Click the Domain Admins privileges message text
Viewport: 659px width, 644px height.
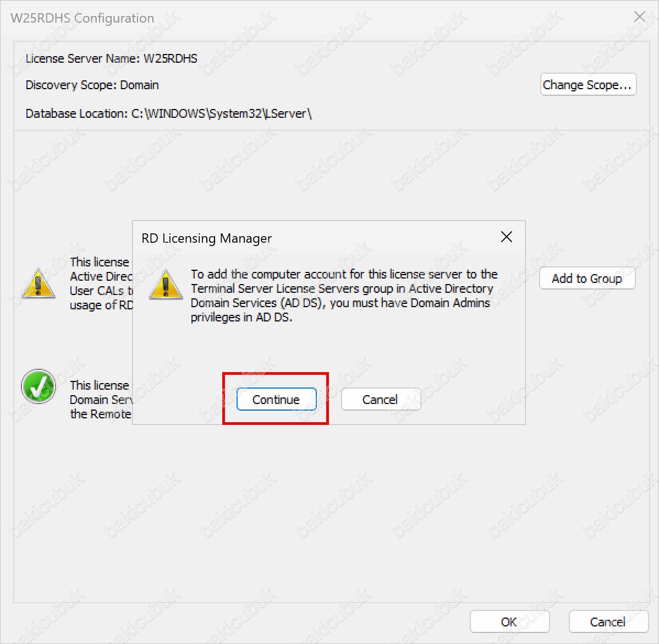344,296
